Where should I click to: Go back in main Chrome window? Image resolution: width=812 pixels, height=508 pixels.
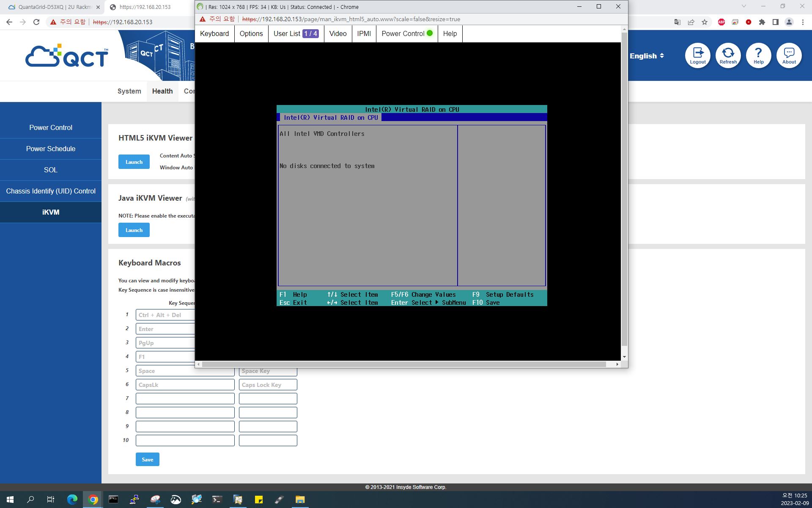[x=9, y=22]
